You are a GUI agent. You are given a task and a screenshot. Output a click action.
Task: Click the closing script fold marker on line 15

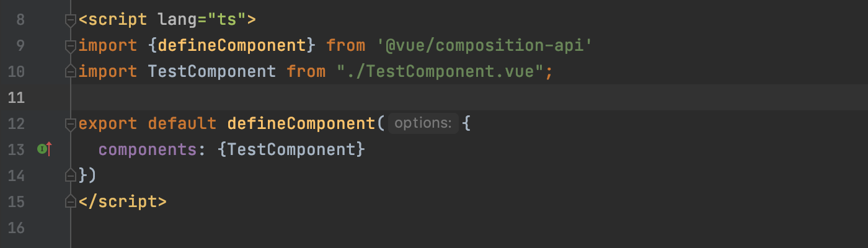(71, 201)
